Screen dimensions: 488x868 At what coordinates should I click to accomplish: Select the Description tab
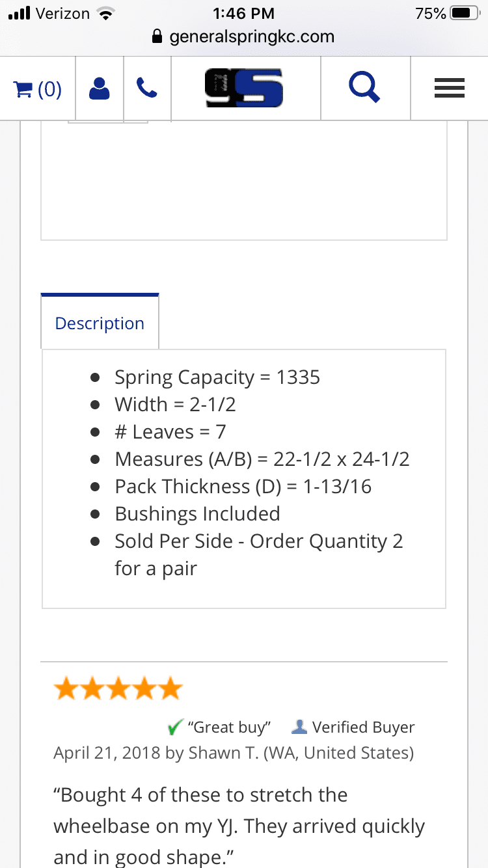[x=100, y=323]
